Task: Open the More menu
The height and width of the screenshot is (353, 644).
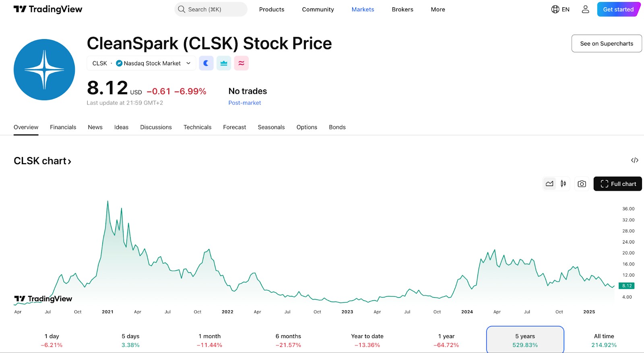Action: [x=438, y=9]
